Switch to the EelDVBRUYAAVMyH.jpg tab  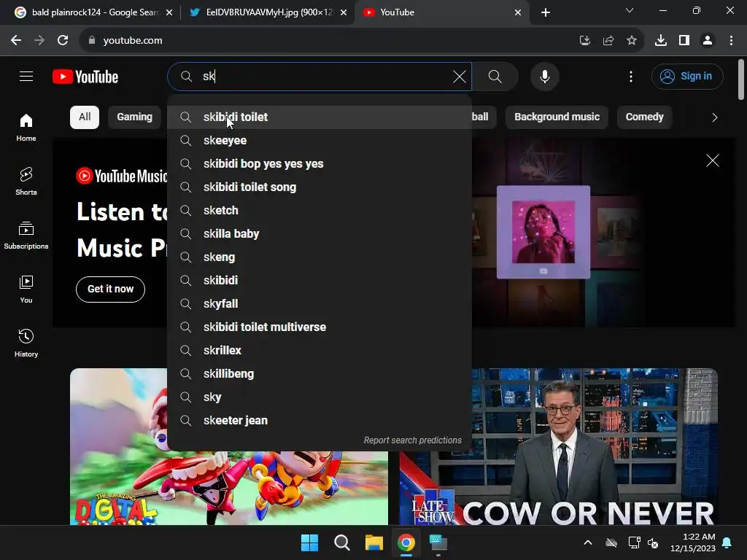pyautogui.click(x=268, y=12)
